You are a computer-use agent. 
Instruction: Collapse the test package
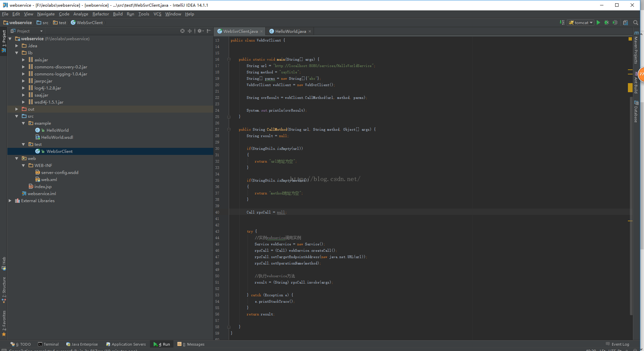[23, 144]
